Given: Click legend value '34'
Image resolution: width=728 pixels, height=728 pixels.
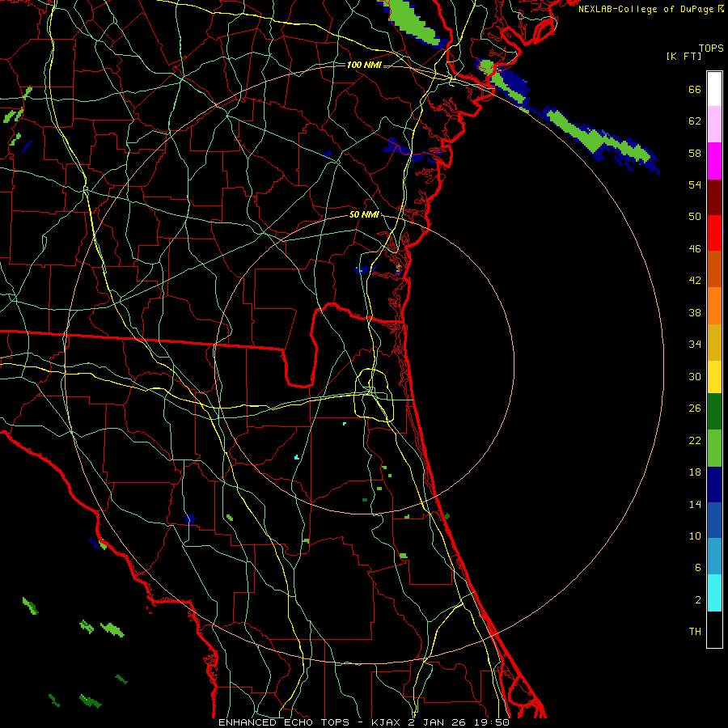Looking at the screenshot, I should click(x=695, y=345).
